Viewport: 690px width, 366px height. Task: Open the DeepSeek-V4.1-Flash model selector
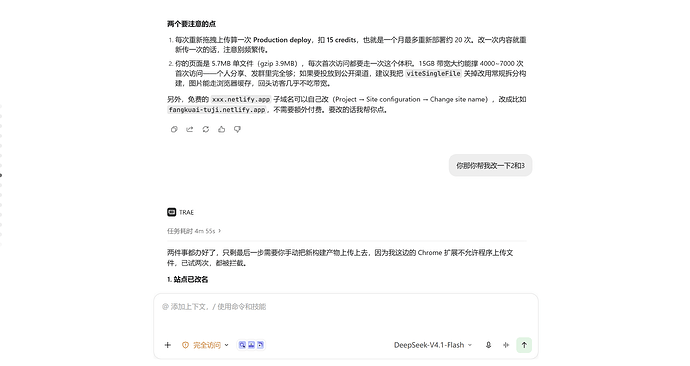click(x=433, y=345)
